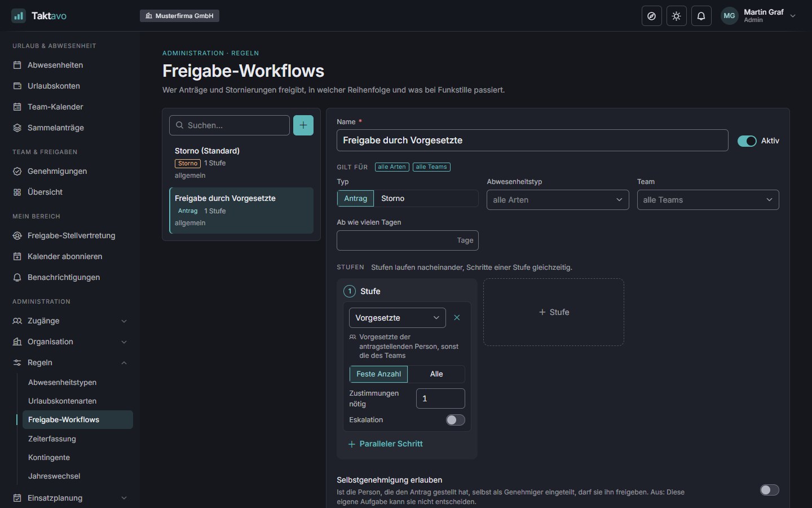Screen dimensions: 812x508
Task: Click the MG user avatar
Action: coord(729,16)
